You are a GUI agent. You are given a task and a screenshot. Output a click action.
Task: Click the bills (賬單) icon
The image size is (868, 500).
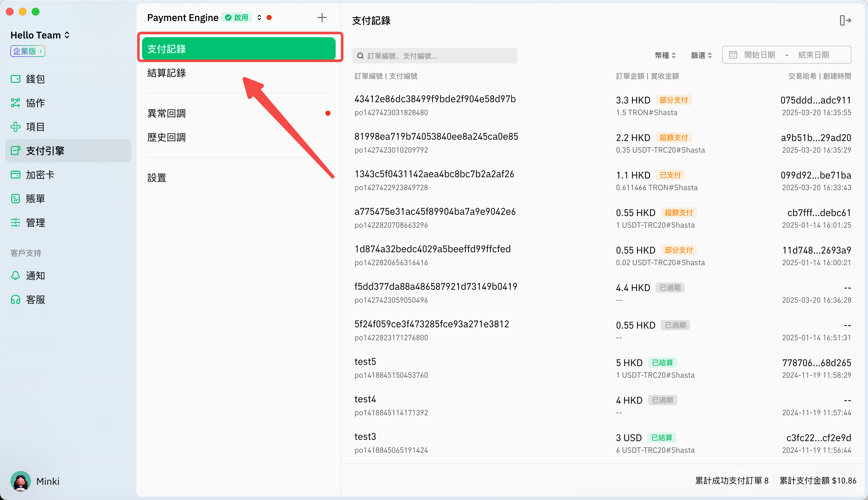click(x=16, y=199)
